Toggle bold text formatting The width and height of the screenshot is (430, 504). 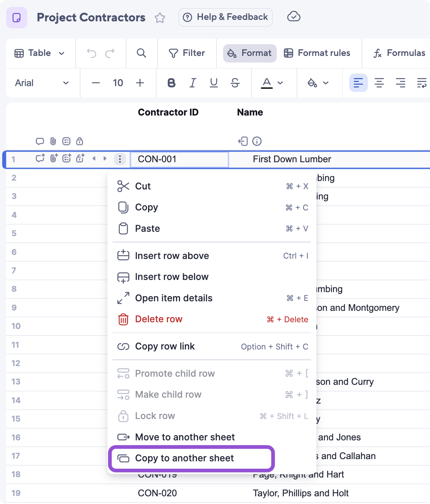coord(171,83)
